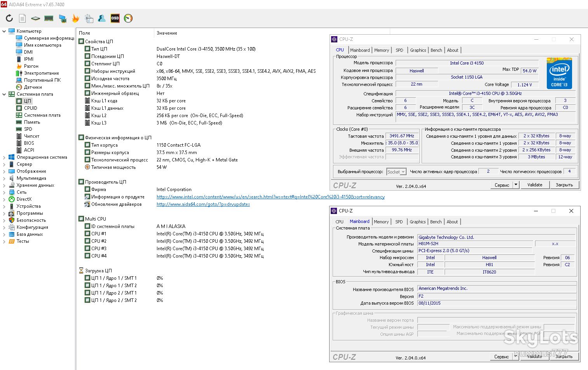Click the blue user silhouette toolbar icon
The height and width of the screenshot is (370, 588).
point(102,18)
